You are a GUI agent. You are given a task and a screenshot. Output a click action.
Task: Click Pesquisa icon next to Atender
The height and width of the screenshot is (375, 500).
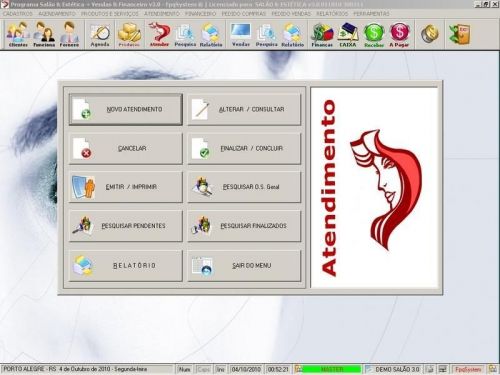click(x=185, y=34)
